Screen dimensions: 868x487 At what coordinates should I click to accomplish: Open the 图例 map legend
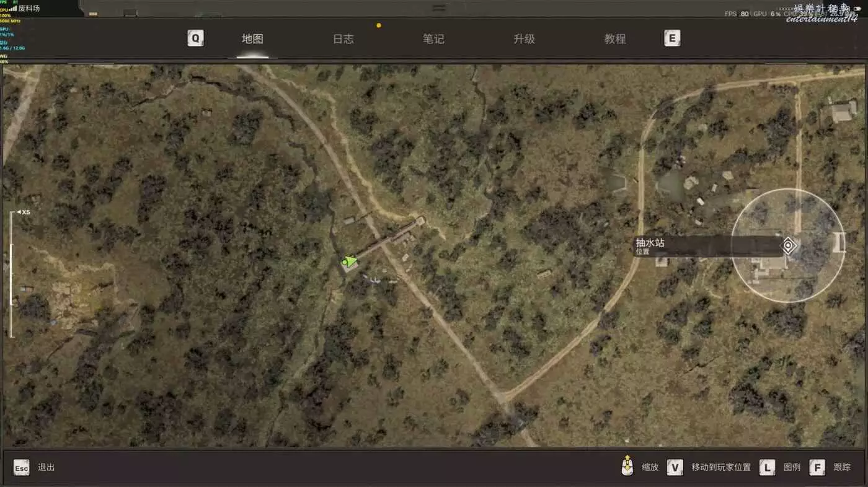click(792, 467)
